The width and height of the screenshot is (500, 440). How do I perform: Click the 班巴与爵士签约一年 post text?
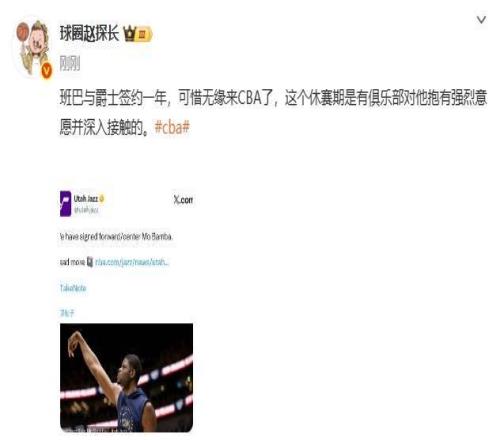(x=273, y=113)
